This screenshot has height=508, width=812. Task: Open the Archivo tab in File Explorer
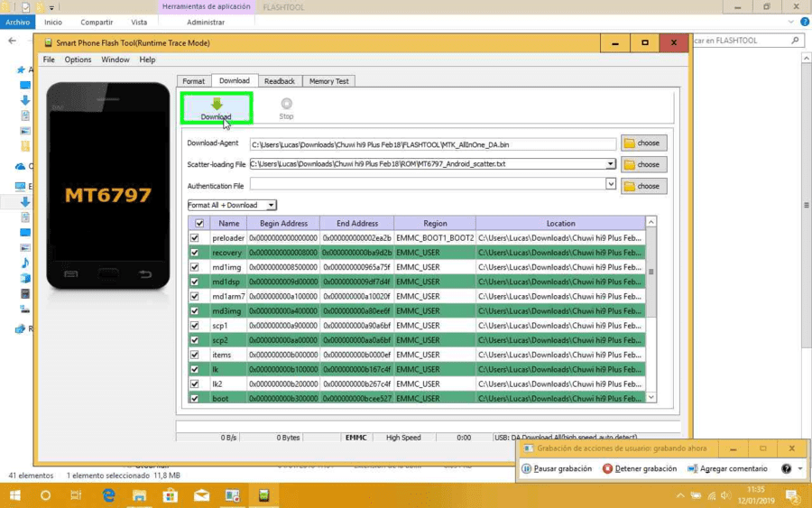pos(18,23)
